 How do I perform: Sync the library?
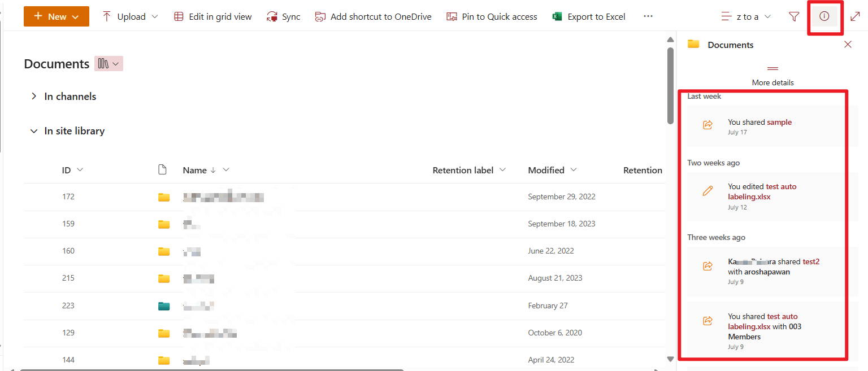tap(284, 16)
